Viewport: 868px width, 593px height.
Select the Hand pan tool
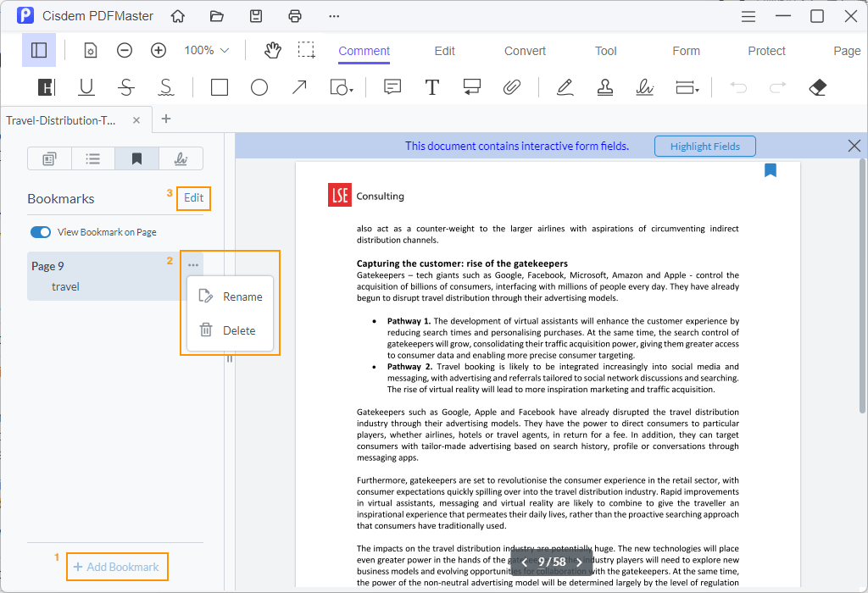tap(272, 50)
